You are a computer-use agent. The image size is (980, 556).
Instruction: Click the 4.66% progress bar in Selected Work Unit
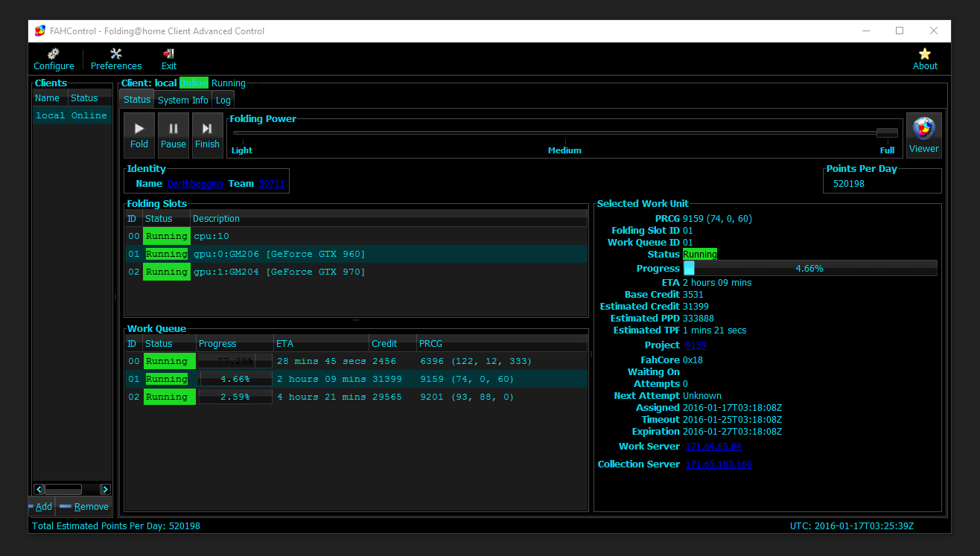pyautogui.click(x=809, y=268)
